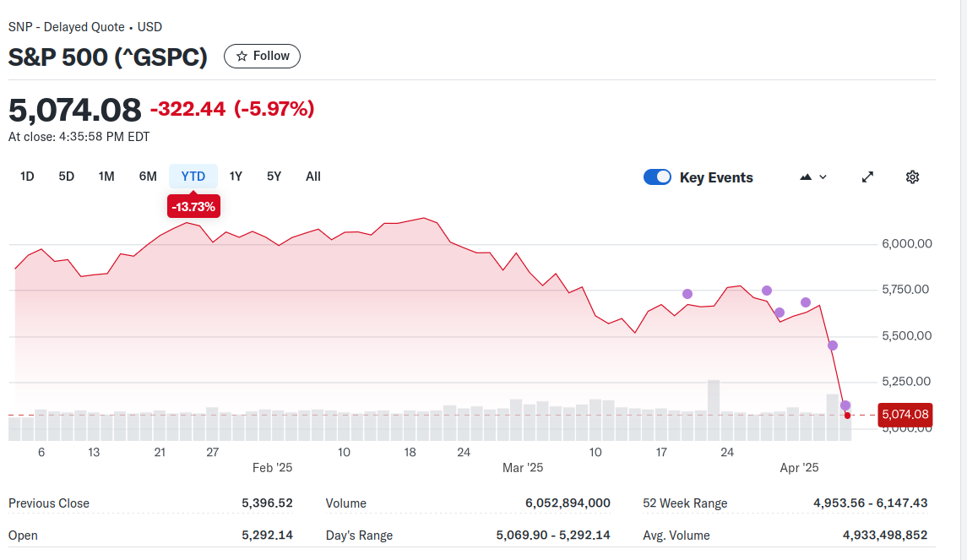967x560 pixels.
Task: Click the leftmost purple key event marker
Action: click(x=687, y=294)
